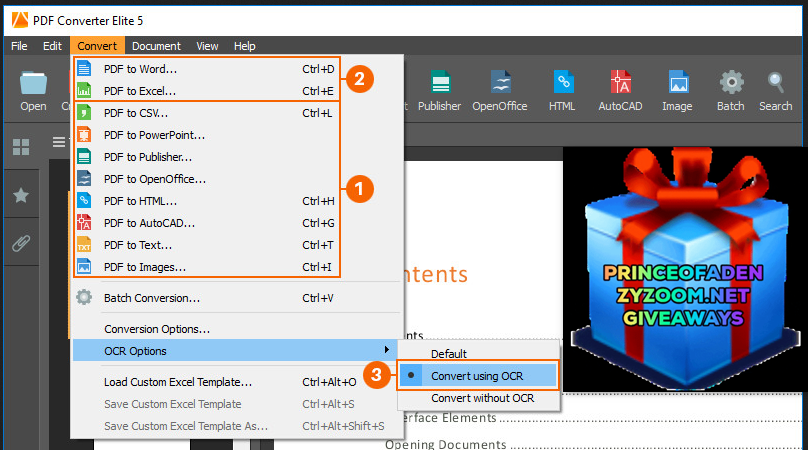Open the File menu
This screenshot has width=808, height=450.
click(19, 46)
